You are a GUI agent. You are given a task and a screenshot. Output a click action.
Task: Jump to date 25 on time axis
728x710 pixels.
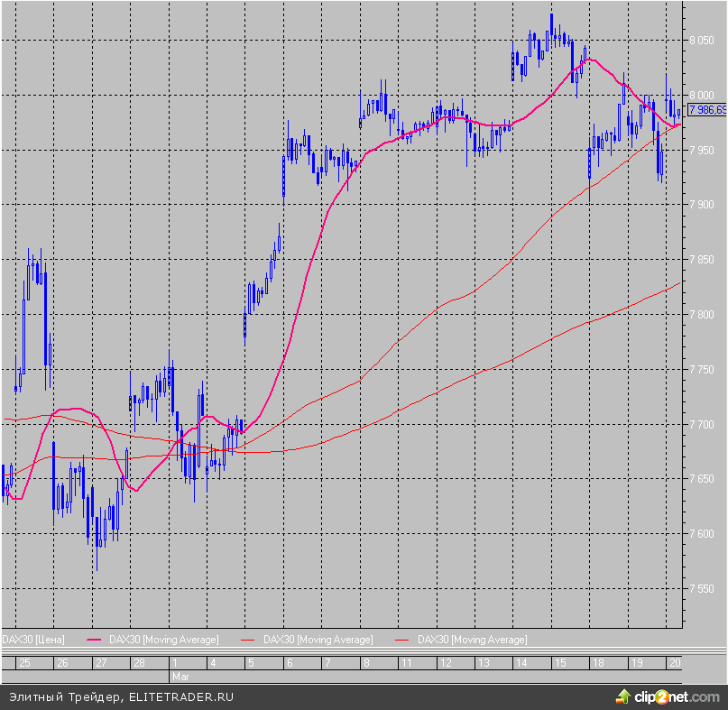pyautogui.click(x=23, y=662)
